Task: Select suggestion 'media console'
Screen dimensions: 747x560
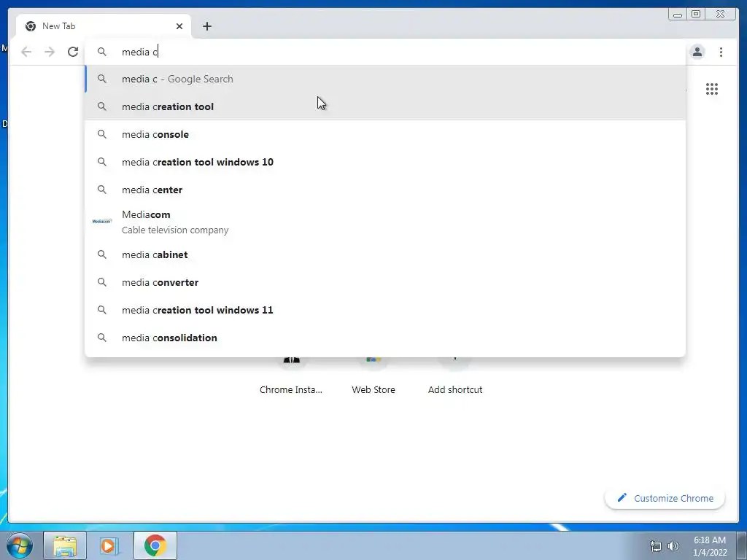Action: point(385,134)
